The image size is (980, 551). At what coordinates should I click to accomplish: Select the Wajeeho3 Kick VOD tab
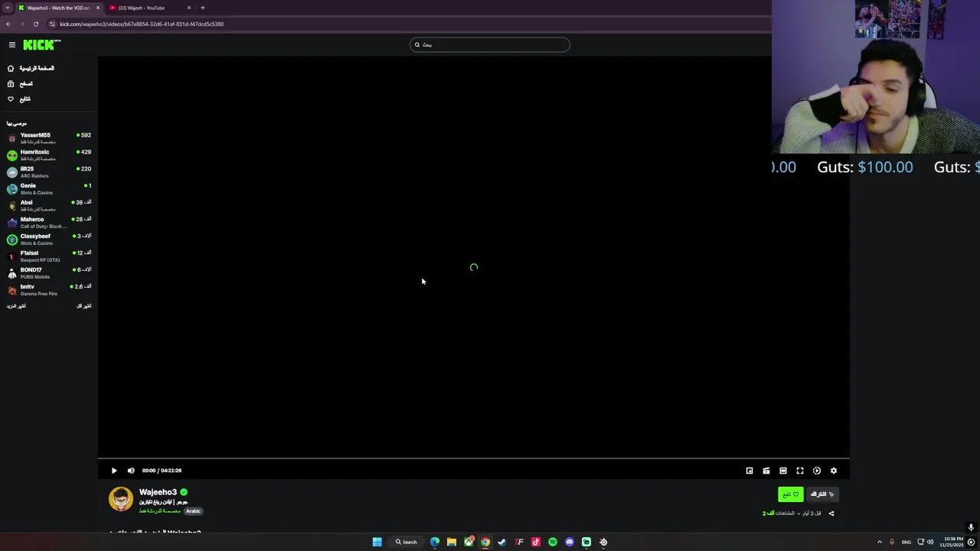[x=58, y=8]
